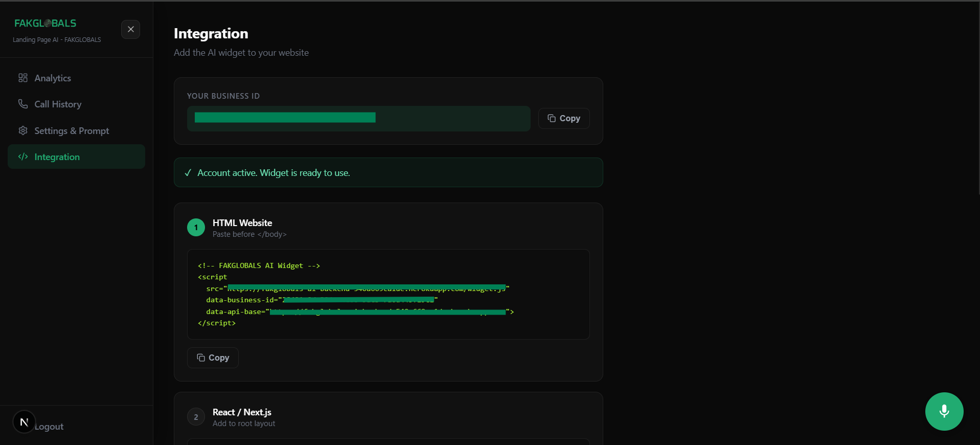This screenshot has width=980, height=445.
Task: Click the step 1 HTML Website badge
Action: [196, 228]
